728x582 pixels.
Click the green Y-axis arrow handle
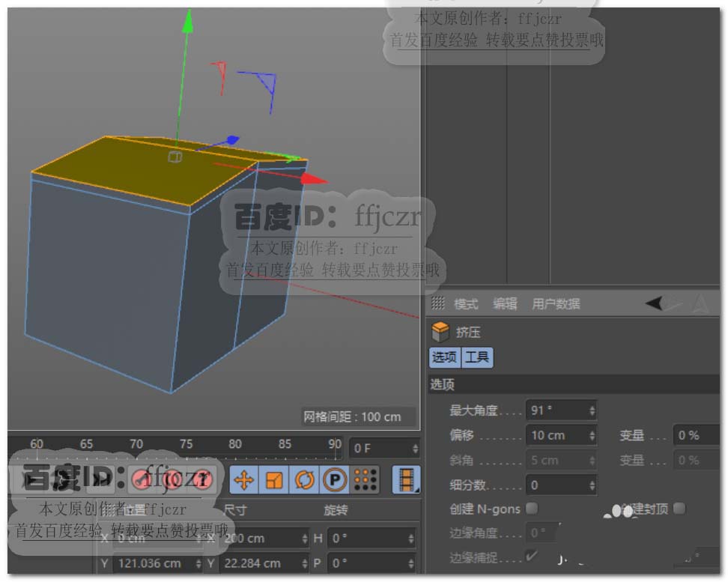click(x=188, y=21)
